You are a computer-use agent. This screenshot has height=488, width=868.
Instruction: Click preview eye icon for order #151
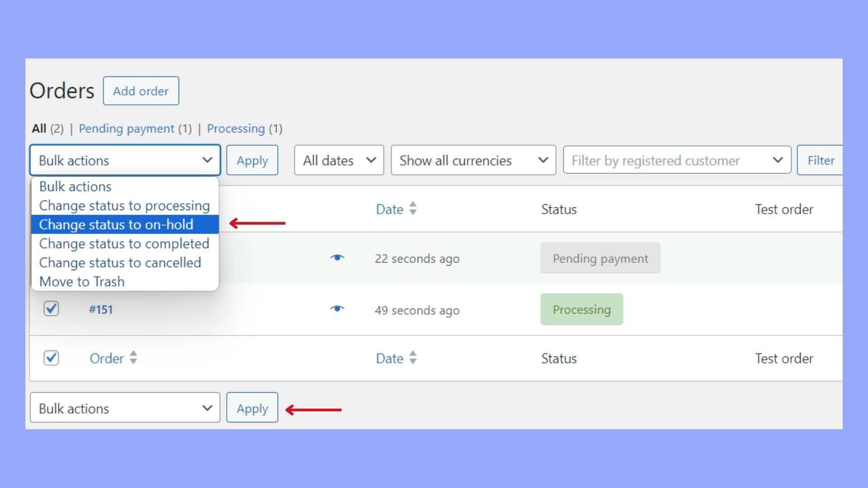coord(337,309)
